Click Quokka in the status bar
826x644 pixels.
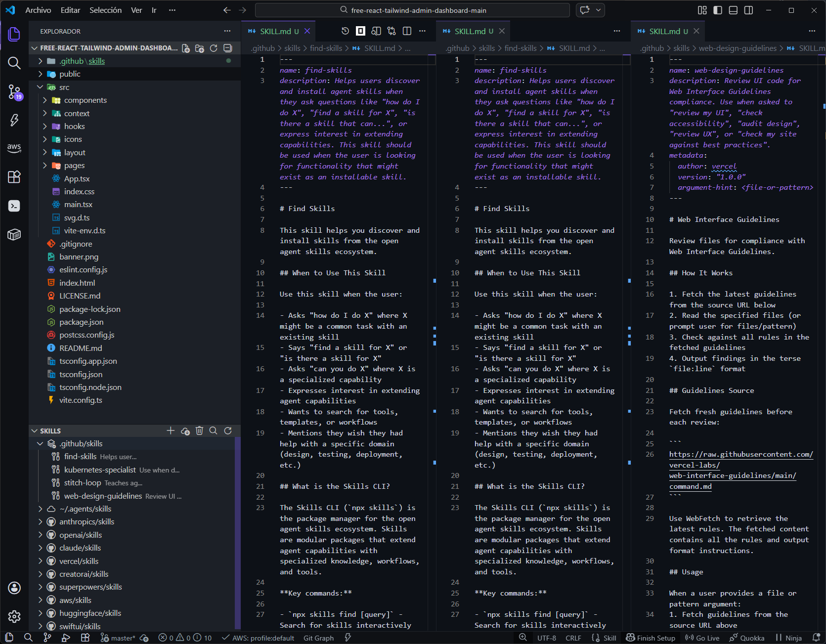[x=746, y=638]
